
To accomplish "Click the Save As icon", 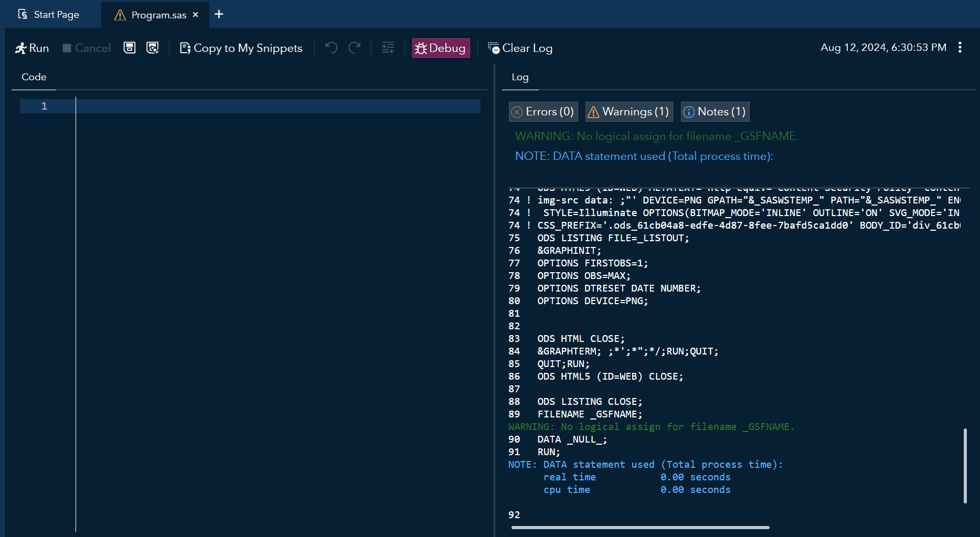I will click(153, 48).
